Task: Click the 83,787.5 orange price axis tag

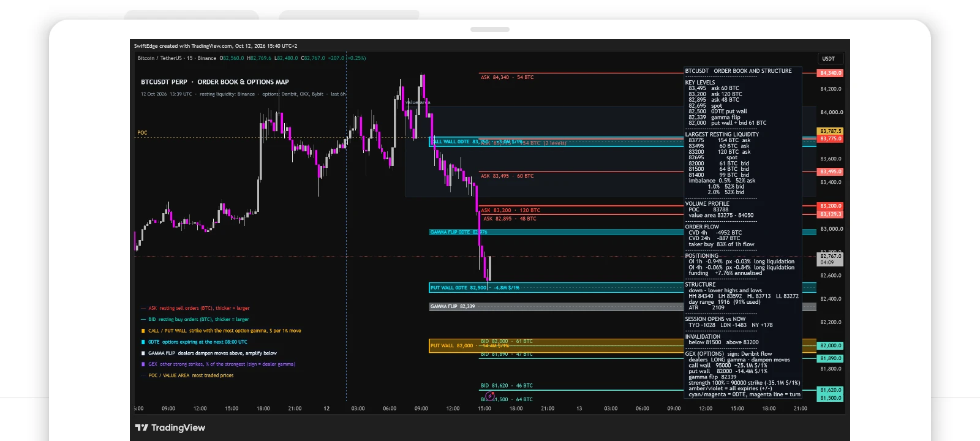Action: click(x=831, y=131)
